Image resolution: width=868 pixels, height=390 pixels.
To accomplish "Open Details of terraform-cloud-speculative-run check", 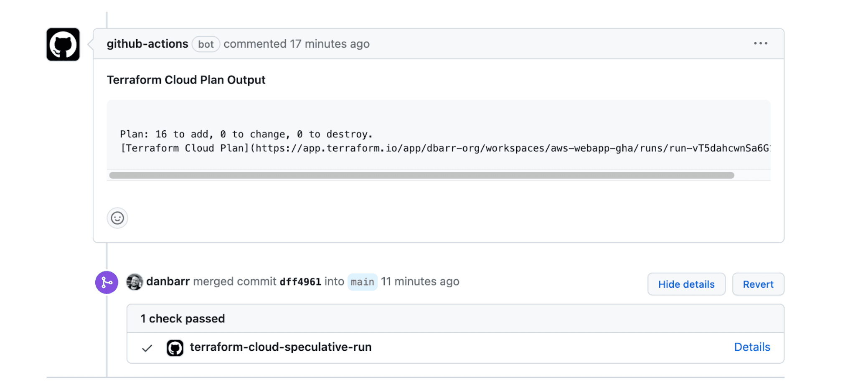I will coord(752,347).
